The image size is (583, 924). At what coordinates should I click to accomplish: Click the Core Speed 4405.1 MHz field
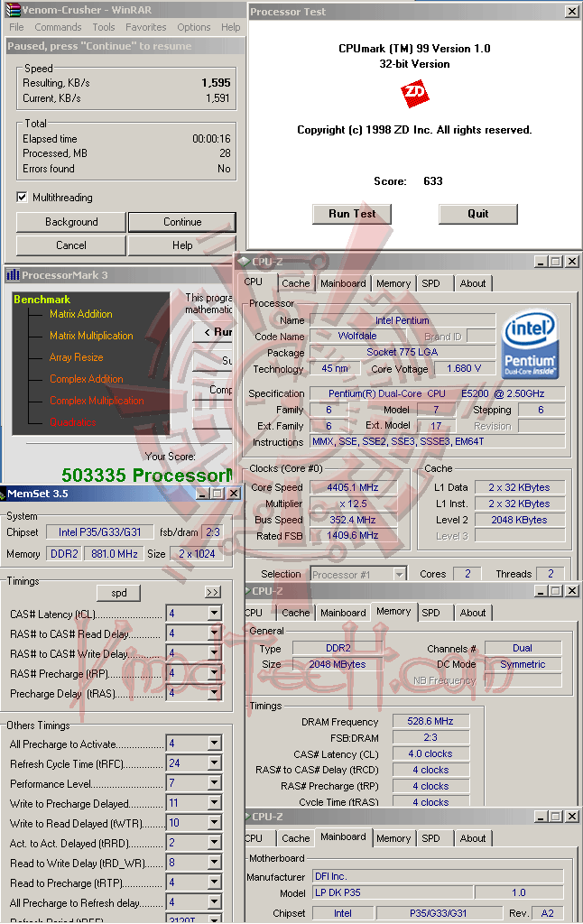click(353, 487)
